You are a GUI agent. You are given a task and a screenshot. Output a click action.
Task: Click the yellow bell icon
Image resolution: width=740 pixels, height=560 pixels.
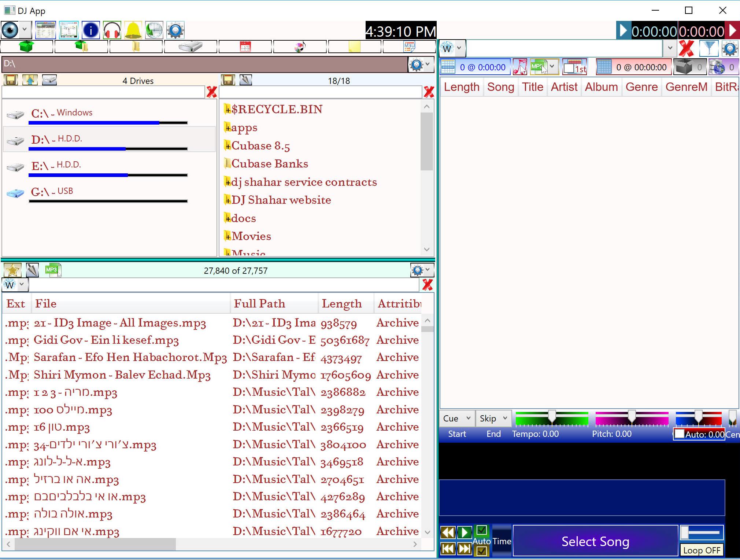click(133, 30)
